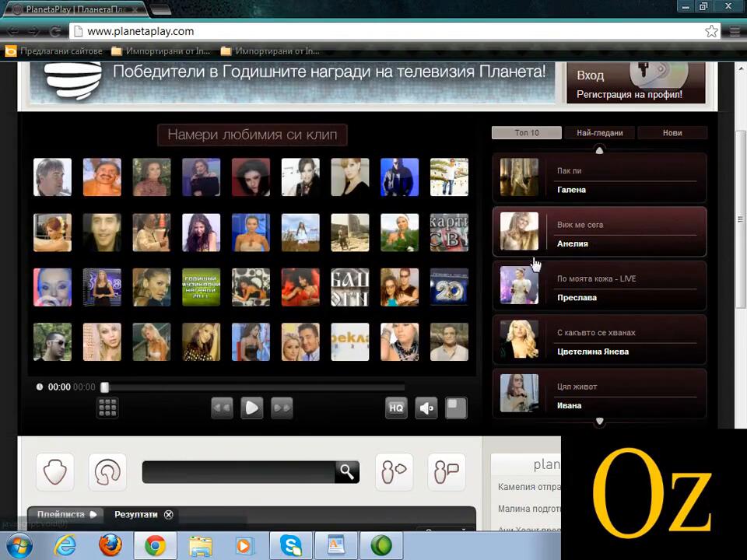Image resolution: width=747 pixels, height=560 pixels.
Task: Mute the player volume
Action: [x=426, y=408]
